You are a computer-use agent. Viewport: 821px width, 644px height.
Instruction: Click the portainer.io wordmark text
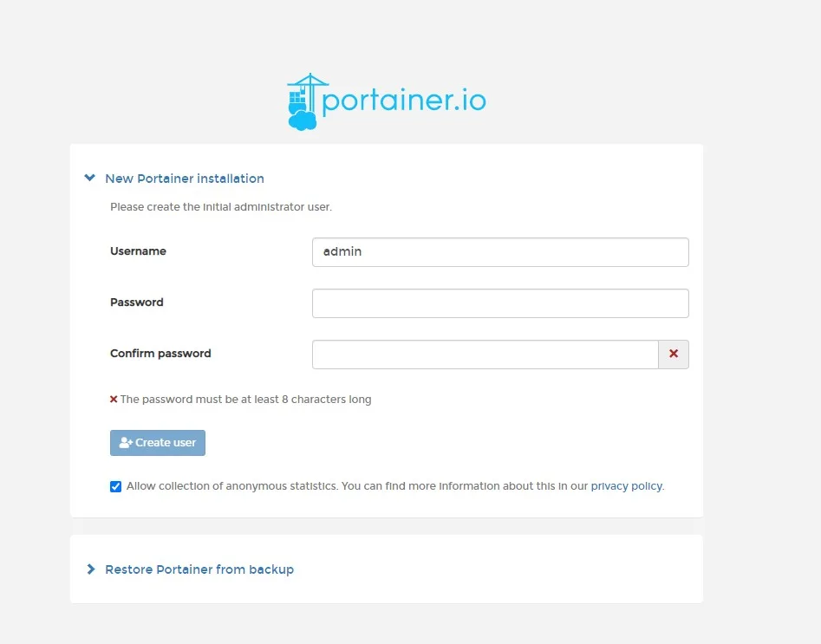point(404,101)
